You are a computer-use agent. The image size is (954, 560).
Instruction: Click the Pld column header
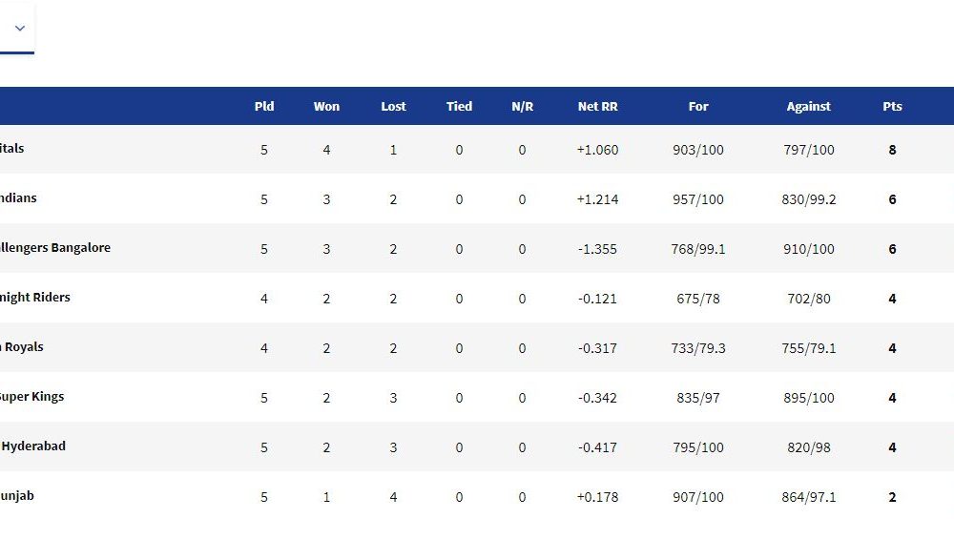[x=264, y=106]
